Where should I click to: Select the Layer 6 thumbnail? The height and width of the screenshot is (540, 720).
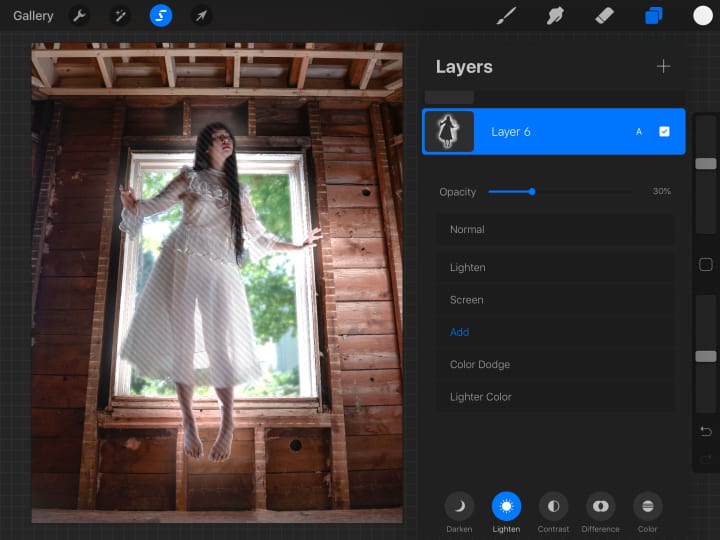click(449, 132)
